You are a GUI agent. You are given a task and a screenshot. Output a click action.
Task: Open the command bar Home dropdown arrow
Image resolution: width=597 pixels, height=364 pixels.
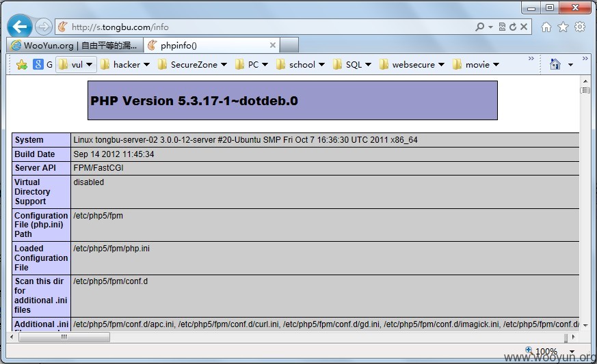pyautogui.click(x=570, y=65)
